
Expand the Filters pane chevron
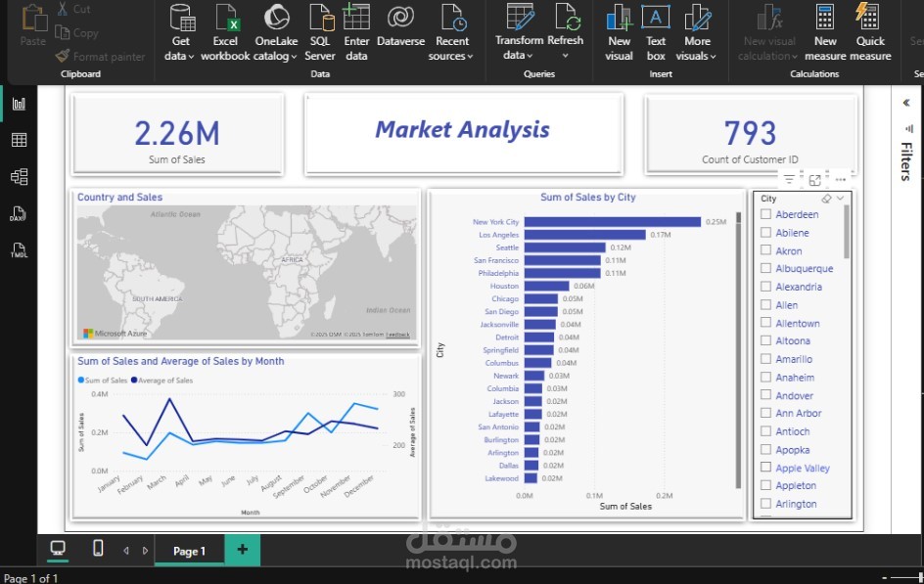(x=905, y=103)
